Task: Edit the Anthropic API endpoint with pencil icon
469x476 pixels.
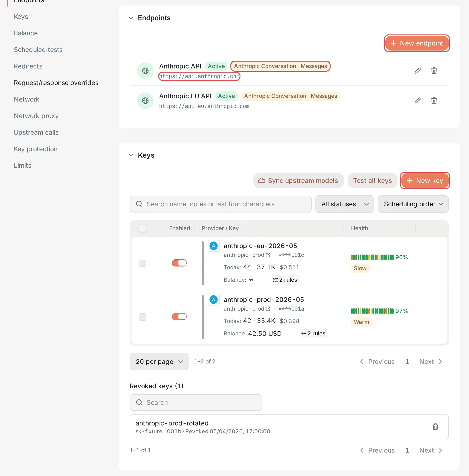Action: pyautogui.click(x=418, y=71)
